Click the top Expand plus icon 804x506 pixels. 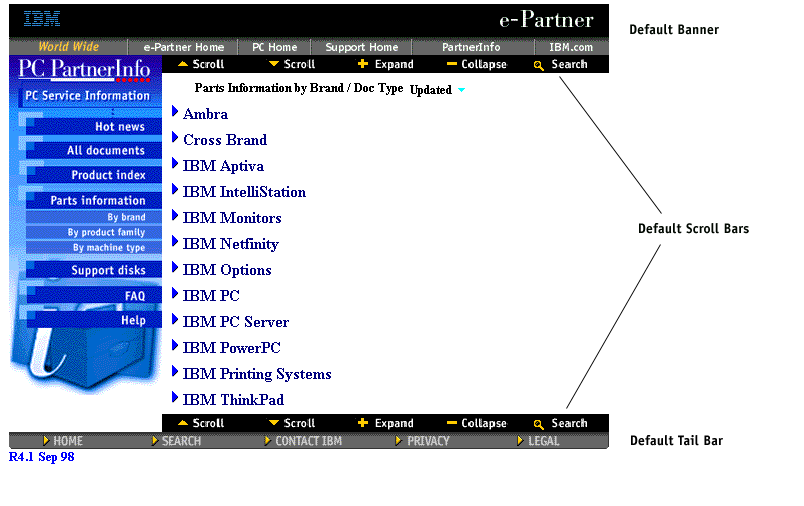363,64
